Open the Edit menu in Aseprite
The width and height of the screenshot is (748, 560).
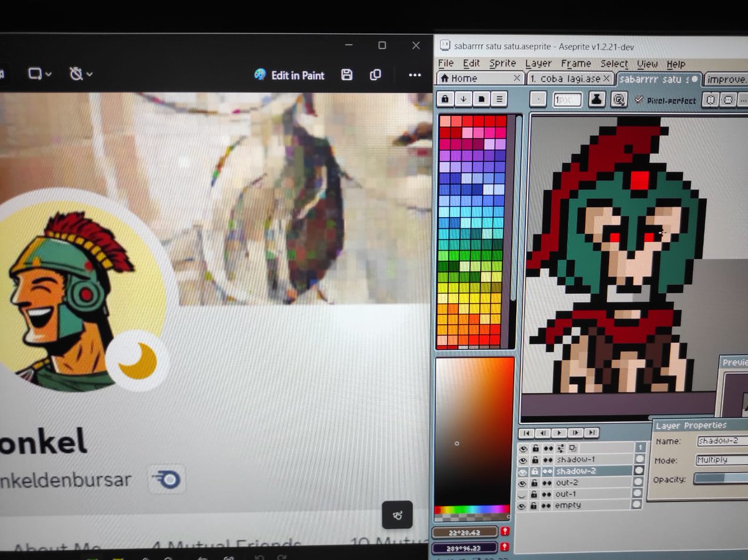471,63
